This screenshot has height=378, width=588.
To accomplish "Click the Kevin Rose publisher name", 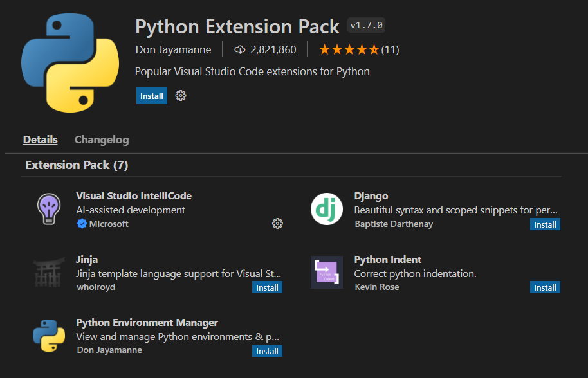I will (377, 287).
